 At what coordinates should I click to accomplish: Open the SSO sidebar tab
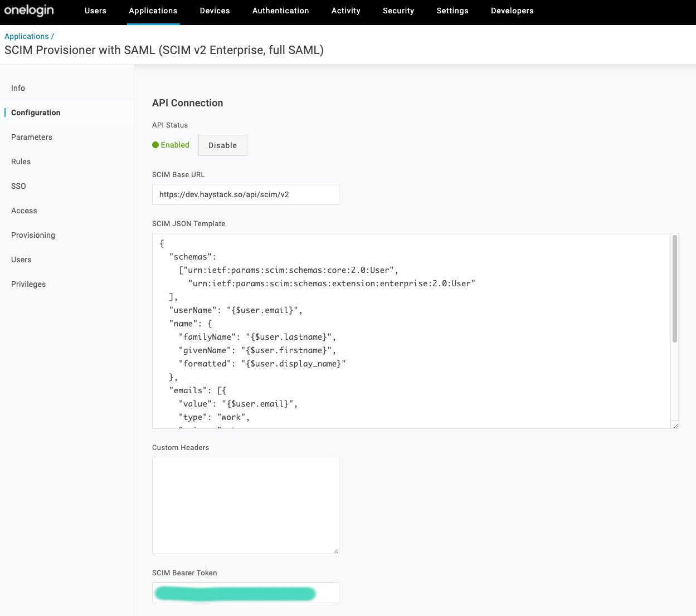[18, 186]
